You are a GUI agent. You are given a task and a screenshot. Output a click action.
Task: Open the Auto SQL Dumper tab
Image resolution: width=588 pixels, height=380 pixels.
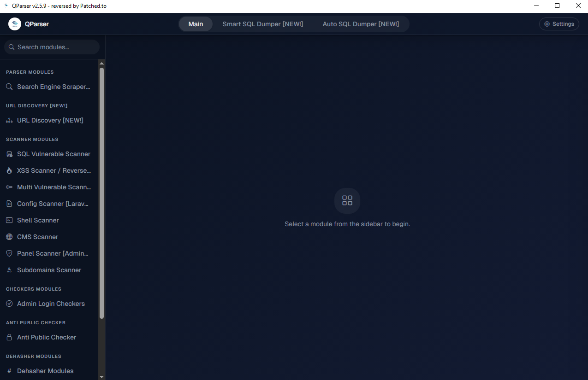click(361, 24)
